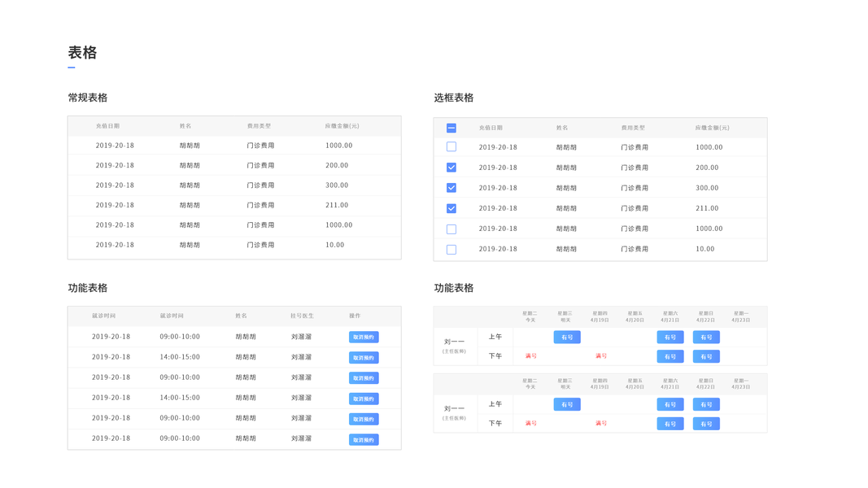Click the 操作 column header
Image resolution: width=868 pixels, height=488 pixels.
(355, 316)
